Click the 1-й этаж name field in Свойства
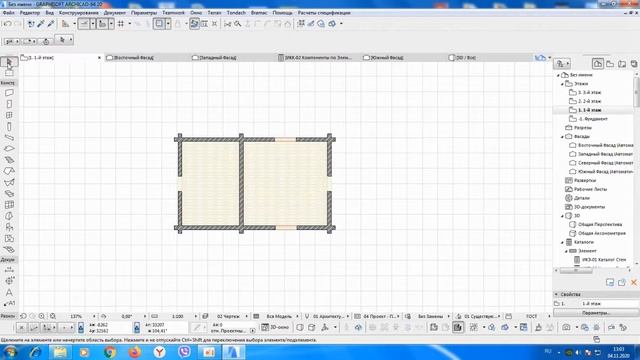 click(609, 304)
